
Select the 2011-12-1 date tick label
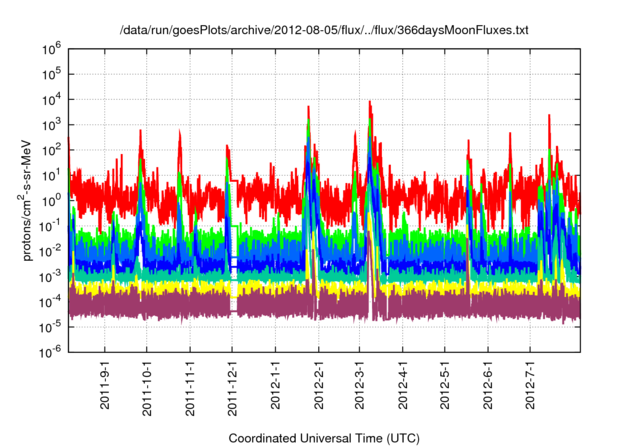pyautogui.click(x=233, y=388)
